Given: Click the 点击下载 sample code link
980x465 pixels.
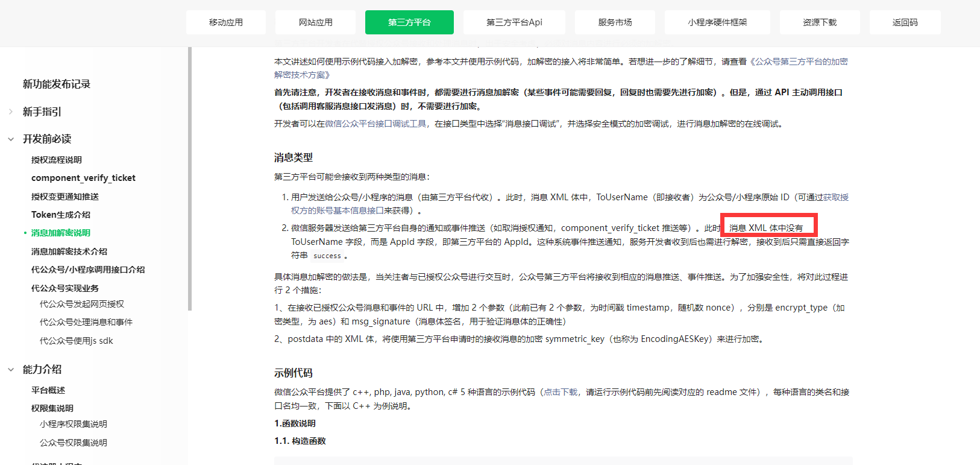Looking at the screenshot, I should 561,392.
